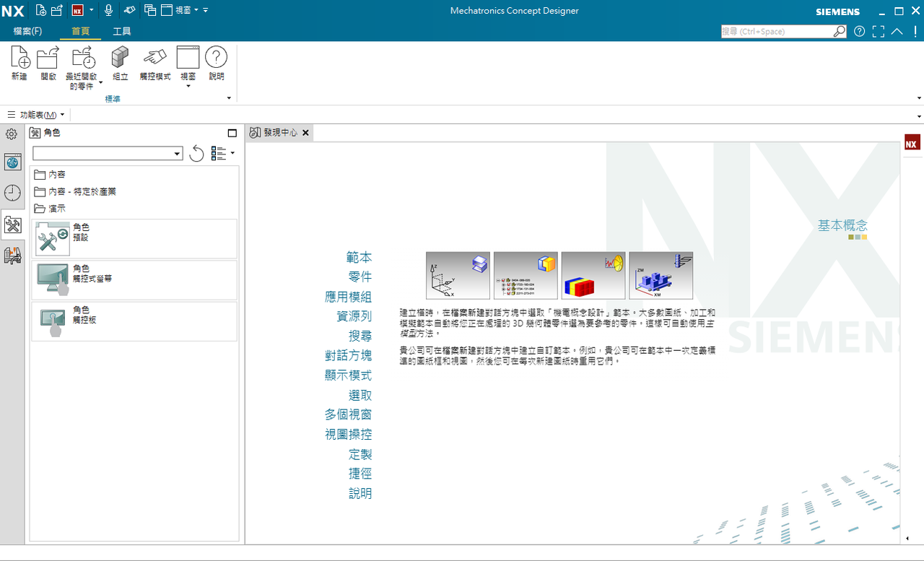Expand the 最近開啟的零件 dropdown arrow
Image resolution: width=924 pixels, height=561 pixels.
101,82
